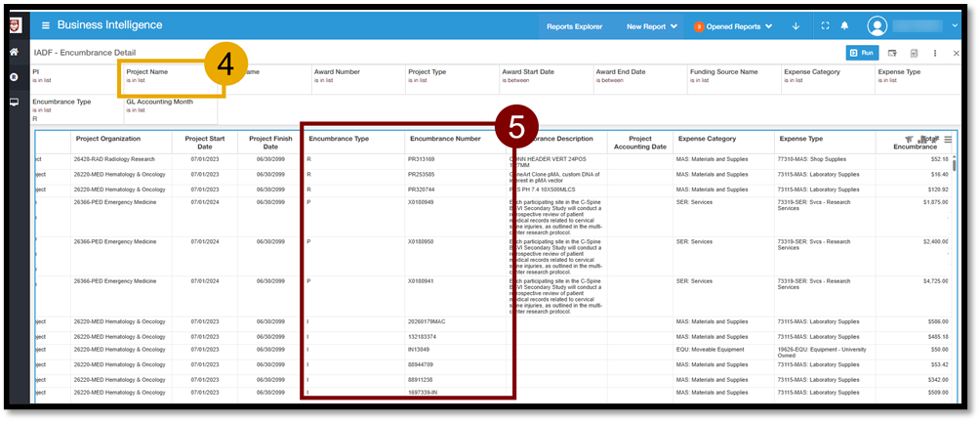Screen dimensions: 980x422
Task: Toggle fullscreen mode icon
Action: [825, 26]
